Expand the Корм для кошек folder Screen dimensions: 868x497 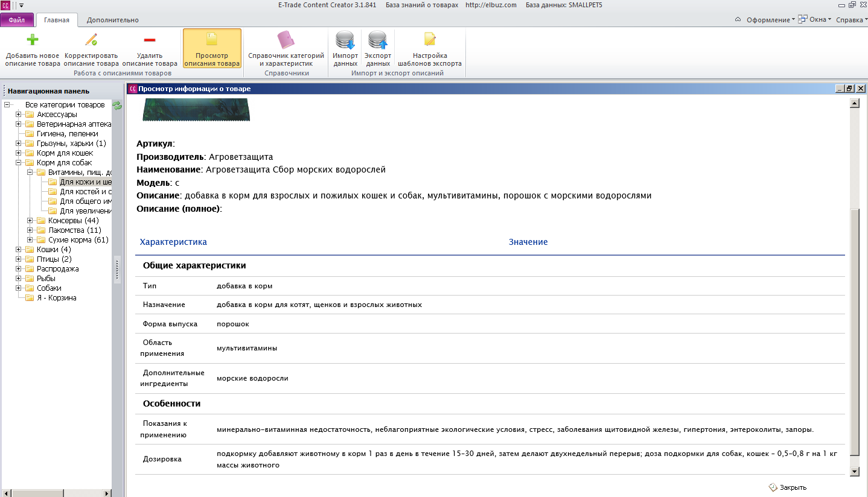tap(19, 153)
